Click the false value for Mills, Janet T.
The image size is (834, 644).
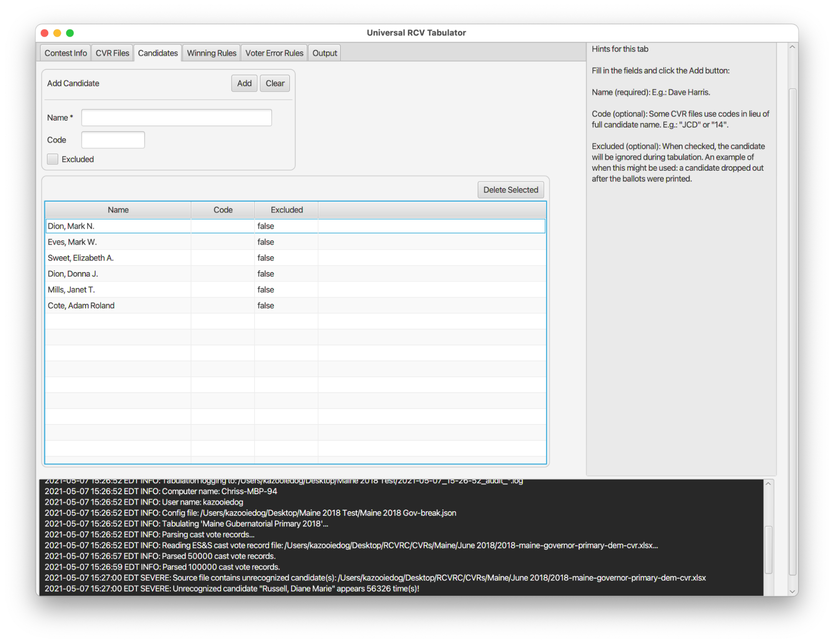(x=266, y=290)
